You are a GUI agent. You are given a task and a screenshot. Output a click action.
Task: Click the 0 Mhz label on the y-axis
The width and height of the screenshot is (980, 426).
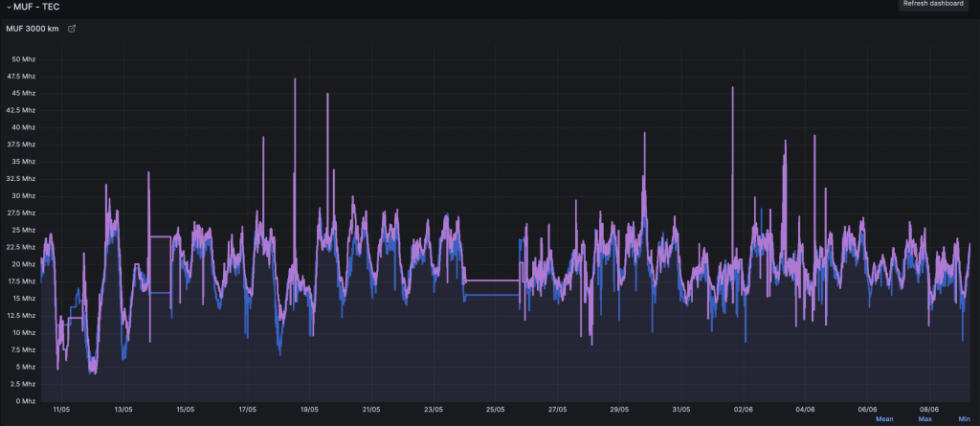[x=25, y=400]
